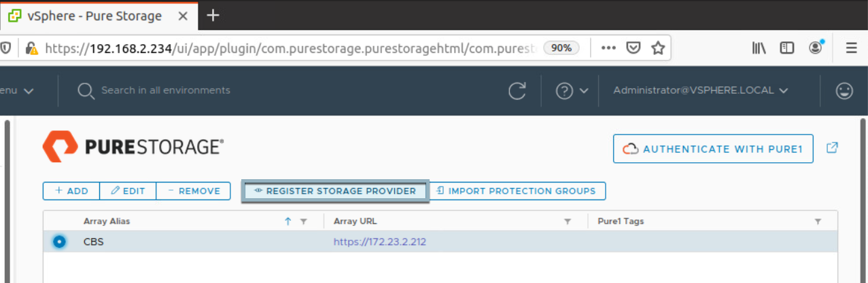Toggle the Firefox sidebar icon
The height and width of the screenshot is (283, 868).
787,48
